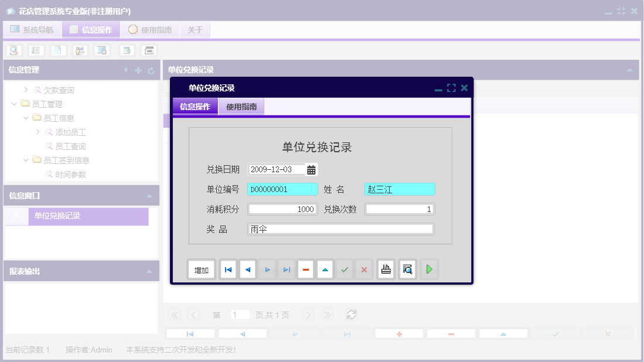
Task: Click the 奖品 input field showing 雨伞
Action: (x=340, y=228)
